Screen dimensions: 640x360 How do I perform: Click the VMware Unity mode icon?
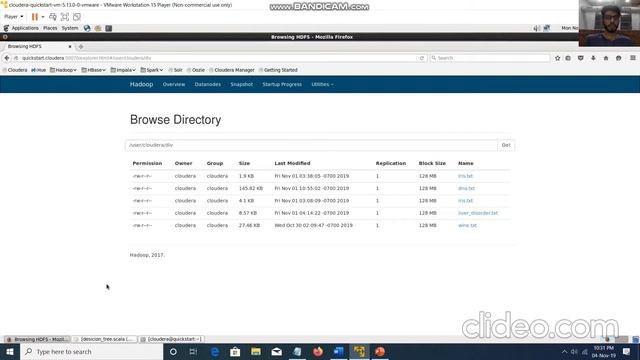(x=77, y=17)
